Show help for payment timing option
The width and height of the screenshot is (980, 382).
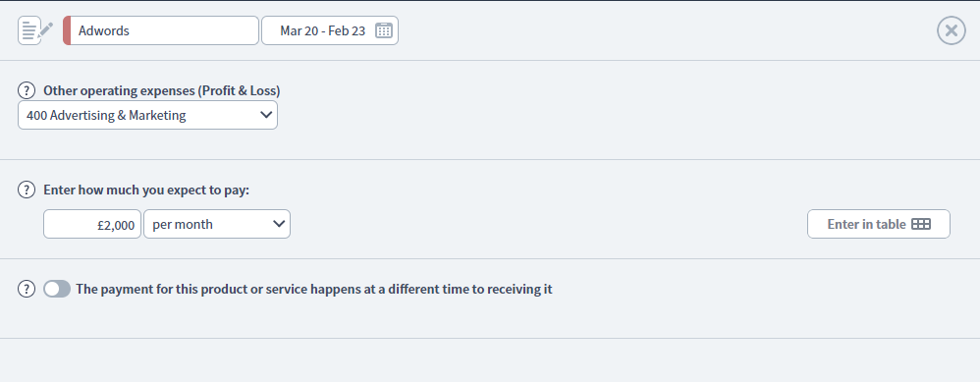[27, 289]
